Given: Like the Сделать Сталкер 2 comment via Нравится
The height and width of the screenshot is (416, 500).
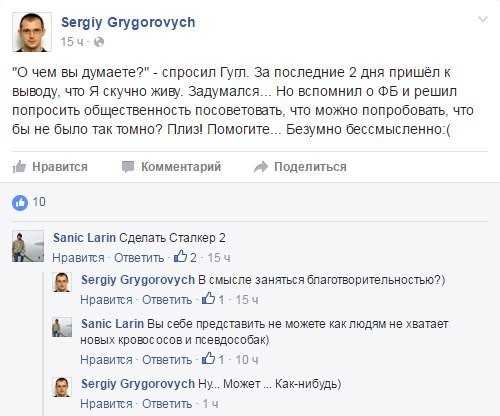Looking at the screenshot, I should 78,258.
